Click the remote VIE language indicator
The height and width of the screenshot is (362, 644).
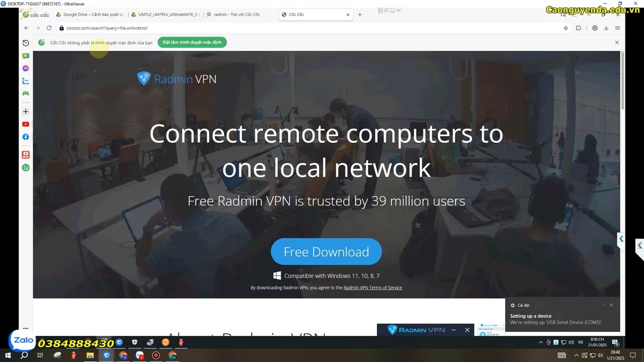tap(581, 342)
